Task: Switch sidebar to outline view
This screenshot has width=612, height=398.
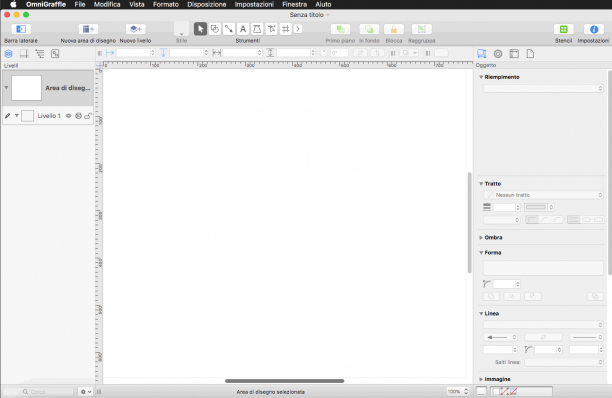Action: click(x=39, y=54)
